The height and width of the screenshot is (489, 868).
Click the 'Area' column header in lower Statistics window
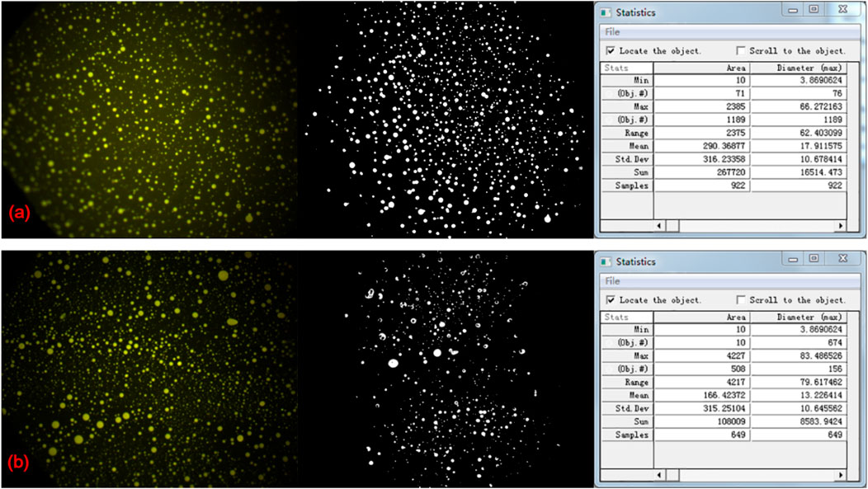point(702,317)
